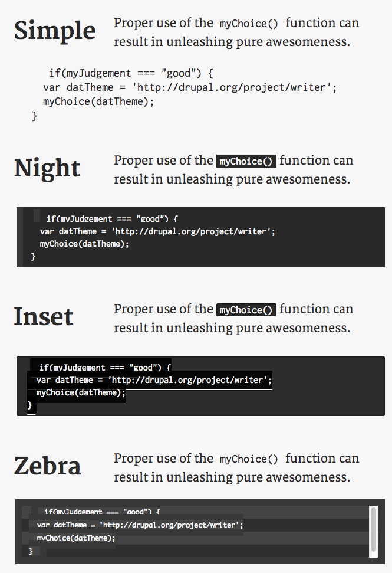The width and height of the screenshot is (392, 573).
Task: Click inline myChoice() code in Zebra section
Action: click(x=249, y=459)
